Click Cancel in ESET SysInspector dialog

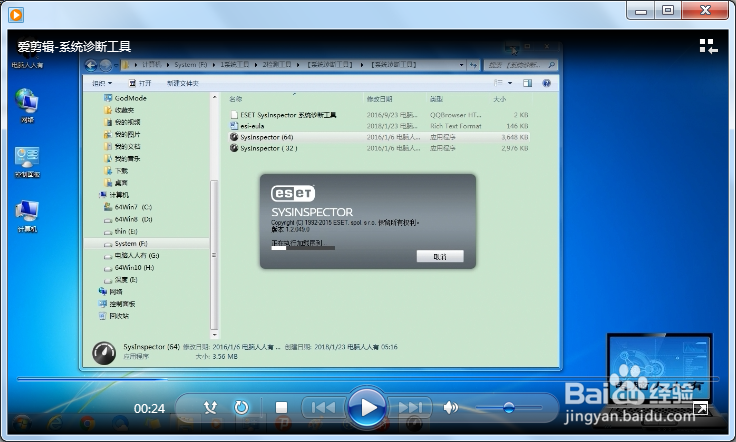[440, 256]
